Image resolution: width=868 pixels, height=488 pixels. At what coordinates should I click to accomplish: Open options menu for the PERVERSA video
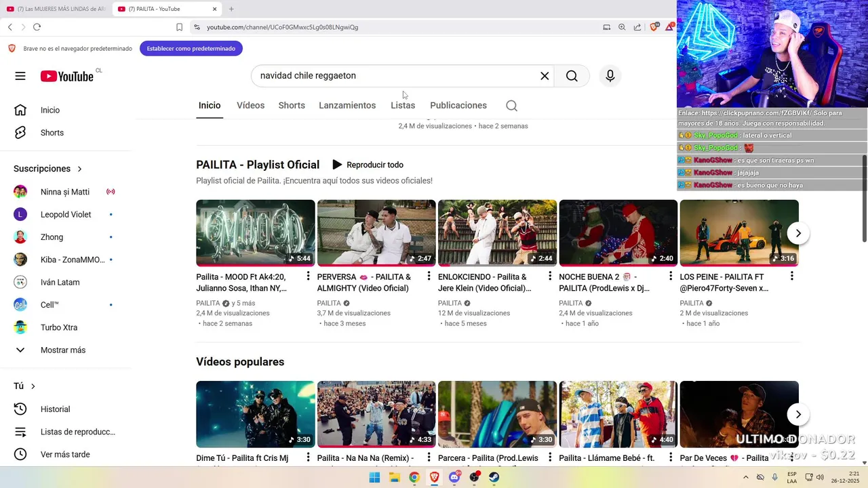click(x=429, y=276)
